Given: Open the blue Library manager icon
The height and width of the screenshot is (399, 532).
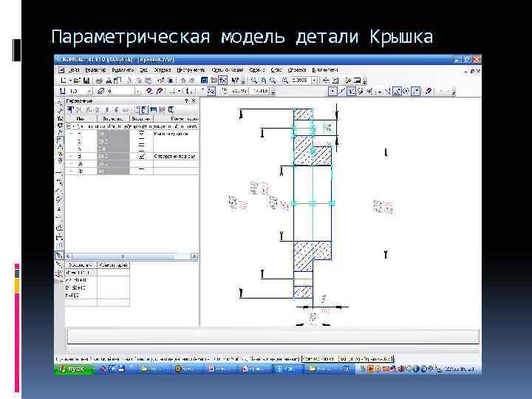Looking at the screenshot, I should (204, 81).
